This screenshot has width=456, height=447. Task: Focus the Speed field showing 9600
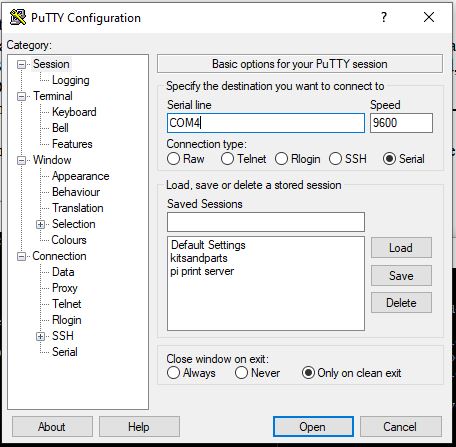(x=401, y=123)
